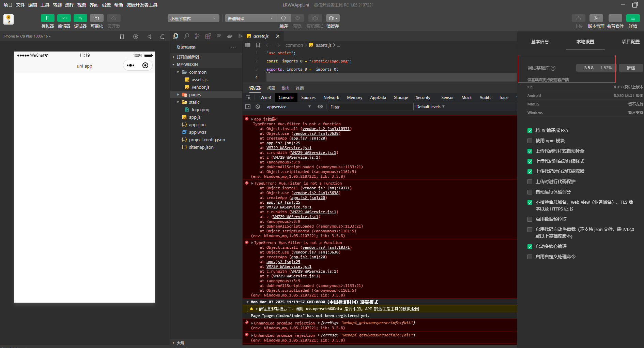This screenshot has height=348, width=644.
Task: Click the 推送 button
Action: pyautogui.click(x=631, y=68)
